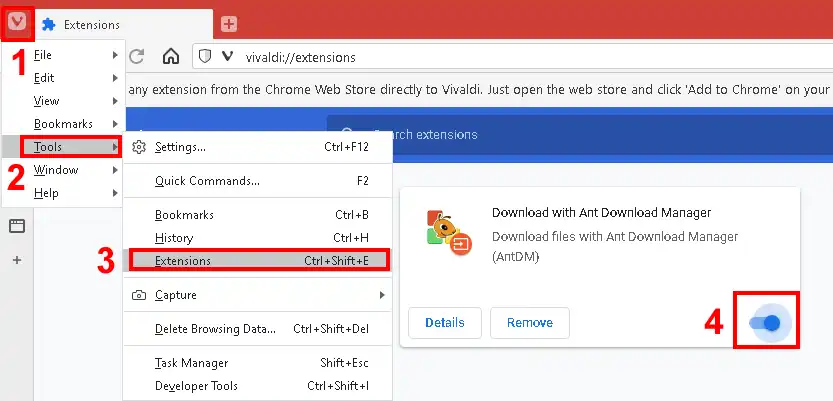This screenshot has width=833, height=401.
Task: Click the Ant Download Manager extension icon
Action: (449, 232)
